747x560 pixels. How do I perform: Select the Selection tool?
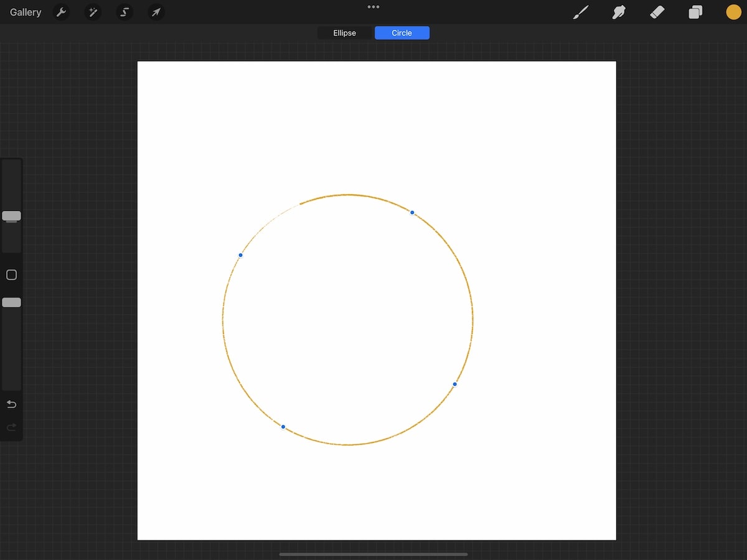(x=125, y=12)
